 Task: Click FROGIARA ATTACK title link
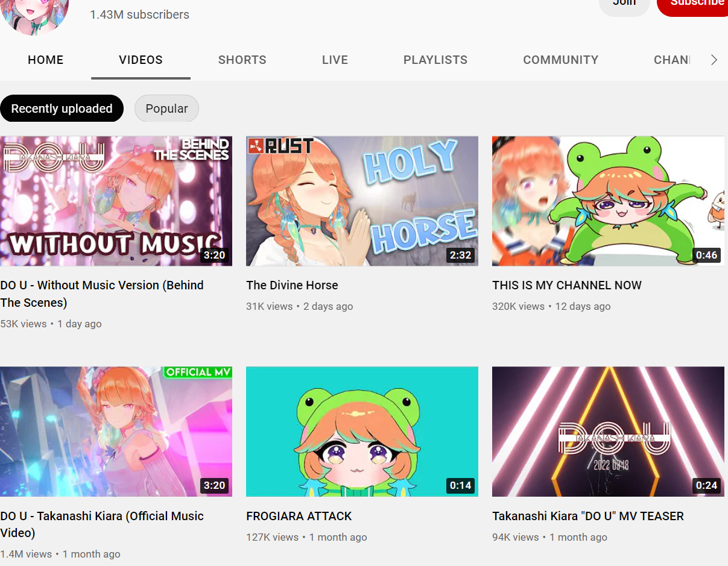tap(299, 516)
